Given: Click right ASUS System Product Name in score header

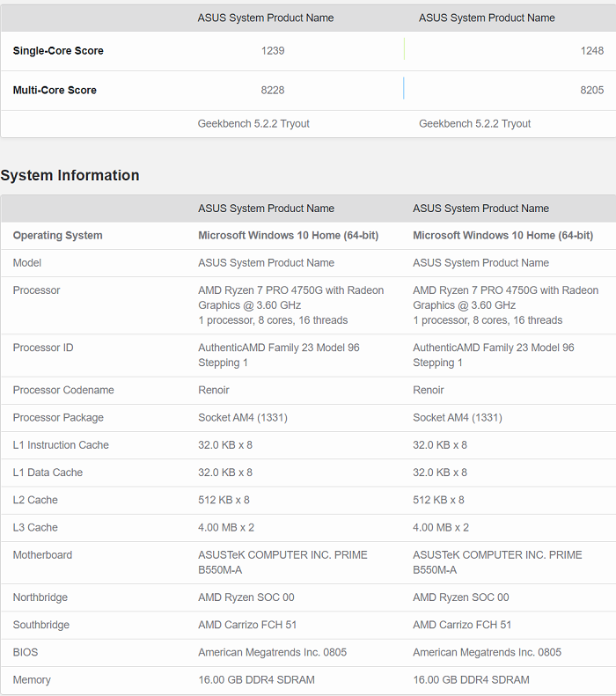Looking at the screenshot, I should 487,18.
